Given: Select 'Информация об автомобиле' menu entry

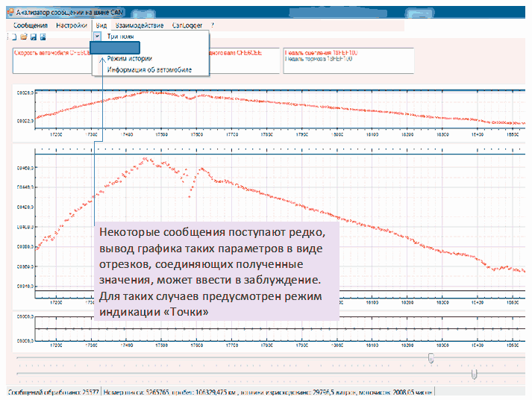Looking at the screenshot, I should pyautogui.click(x=148, y=69).
